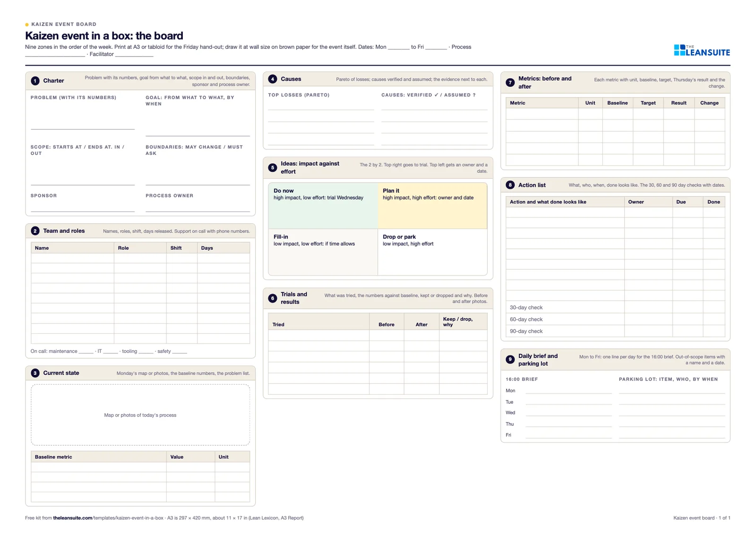Click the 'Top losses (Pareto)' heading

point(299,95)
